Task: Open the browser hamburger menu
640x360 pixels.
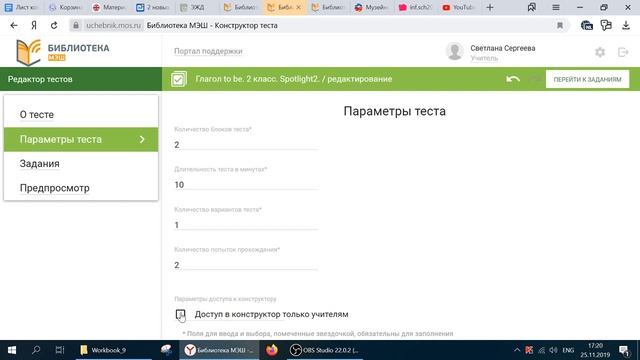Action: [x=556, y=7]
